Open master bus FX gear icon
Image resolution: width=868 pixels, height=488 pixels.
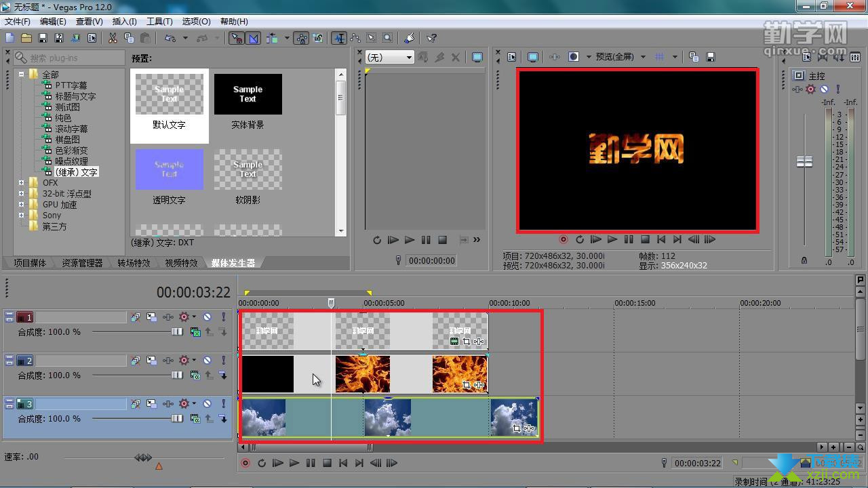click(x=810, y=89)
